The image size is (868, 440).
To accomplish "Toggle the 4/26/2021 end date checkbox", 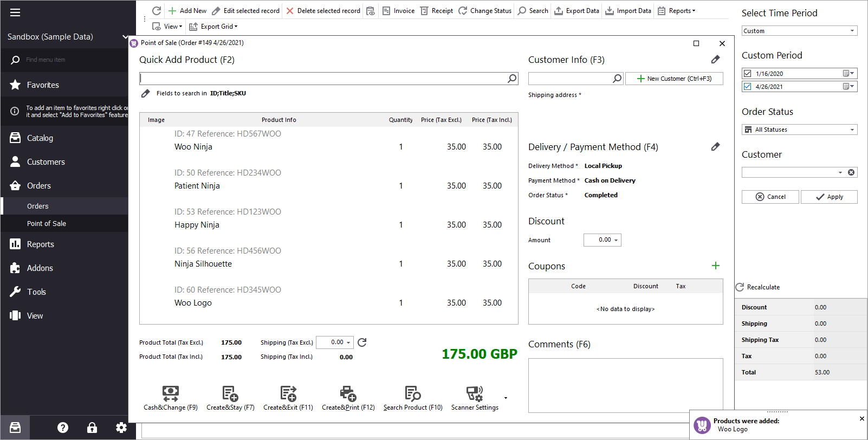I will point(748,87).
